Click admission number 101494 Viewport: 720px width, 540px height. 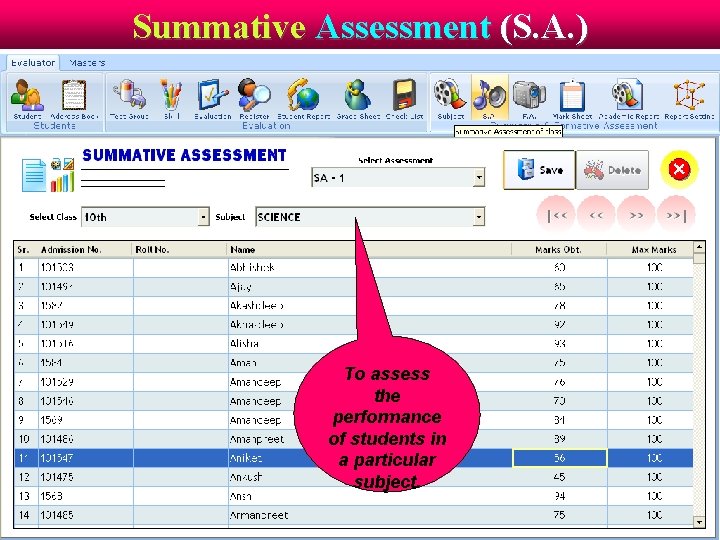point(57,287)
